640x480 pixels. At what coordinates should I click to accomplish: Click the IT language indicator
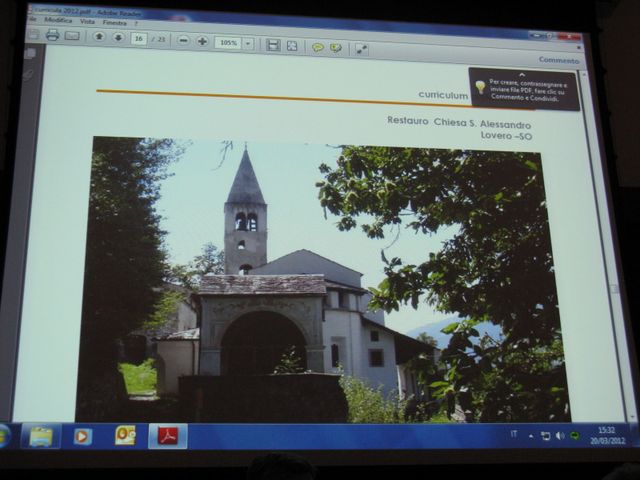(x=514, y=434)
